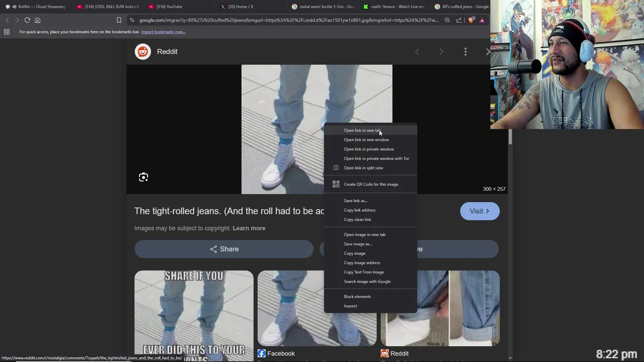This screenshot has height=362, width=644.
Task: Show previous image in preview panel
Action: point(417,51)
